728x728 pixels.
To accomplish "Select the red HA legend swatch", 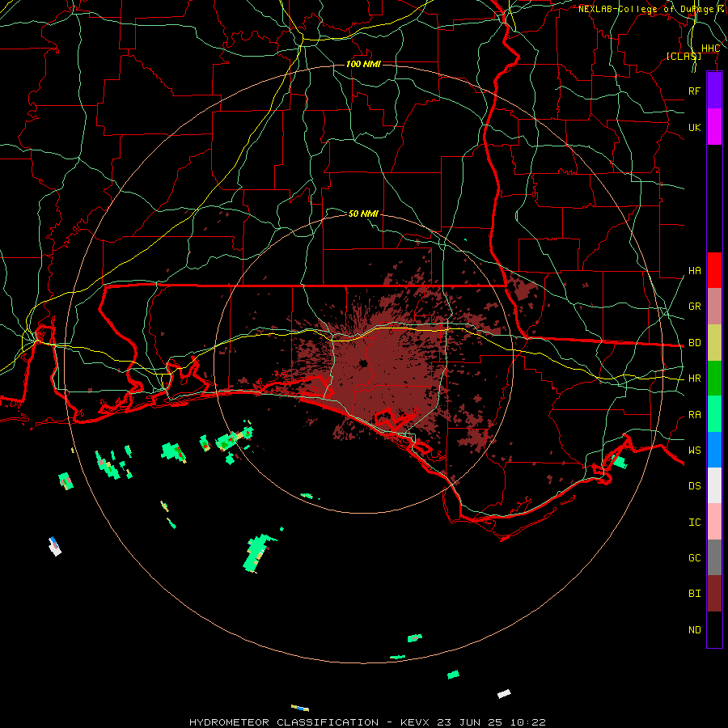I will [714, 270].
